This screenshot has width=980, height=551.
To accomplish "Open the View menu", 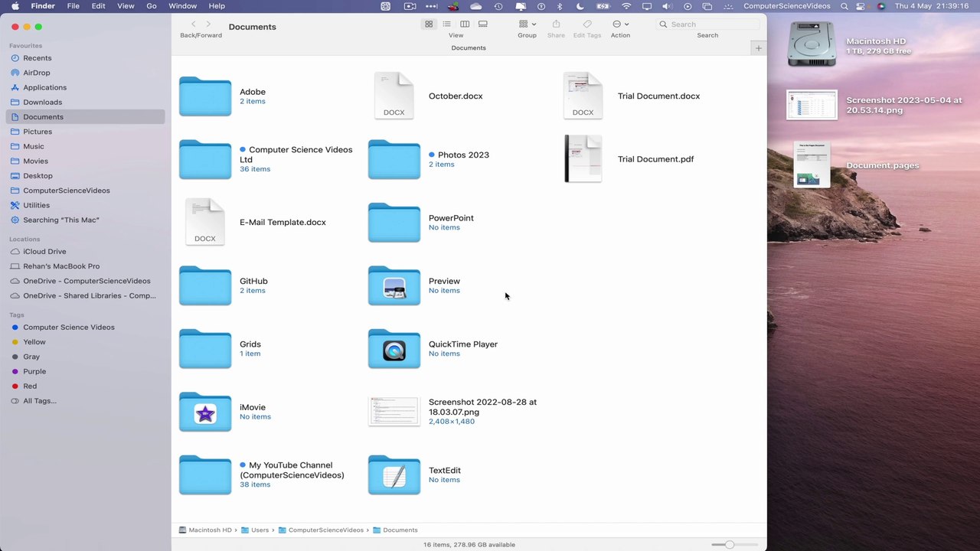I will (x=126, y=6).
